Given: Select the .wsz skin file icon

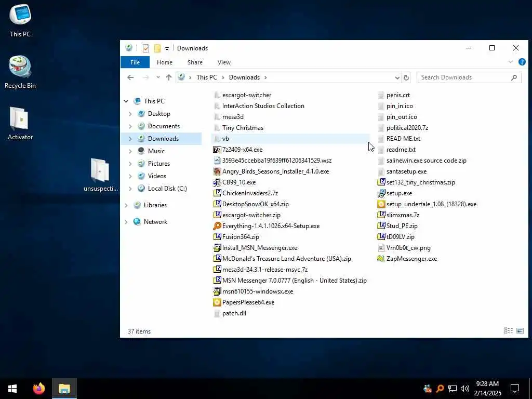Looking at the screenshot, I should click(x=217, y=161).
